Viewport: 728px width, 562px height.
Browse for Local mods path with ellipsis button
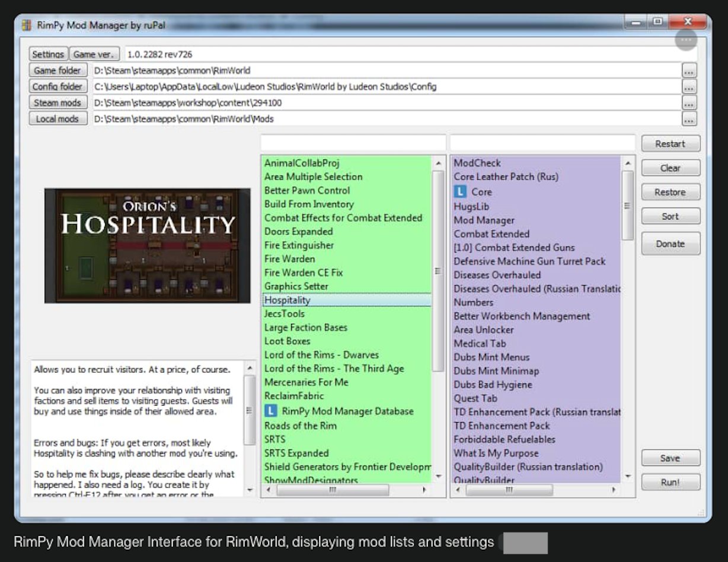[x=689, y=119]
